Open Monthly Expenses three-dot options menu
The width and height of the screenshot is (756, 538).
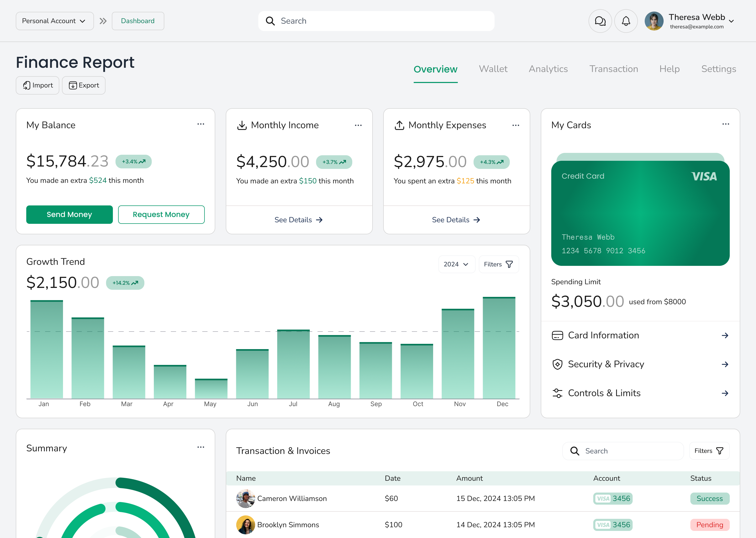click(516, 125)
